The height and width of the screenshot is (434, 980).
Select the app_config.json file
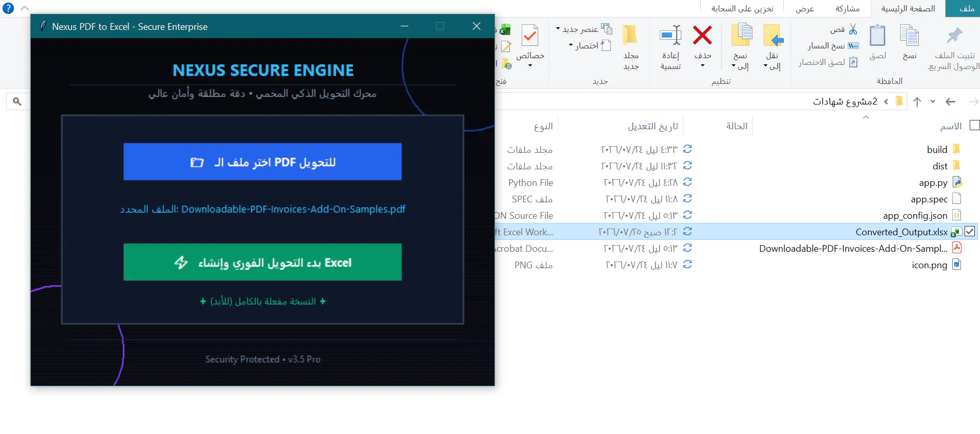click(x=915, y=215)
